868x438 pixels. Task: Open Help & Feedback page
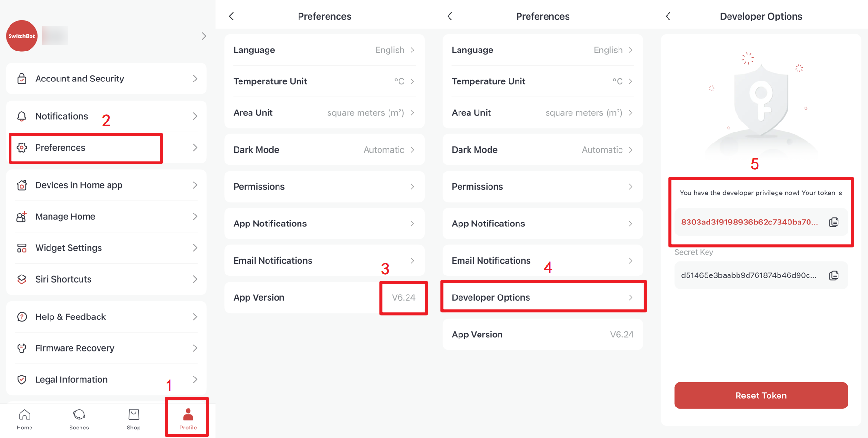click(x=106, y=317)
